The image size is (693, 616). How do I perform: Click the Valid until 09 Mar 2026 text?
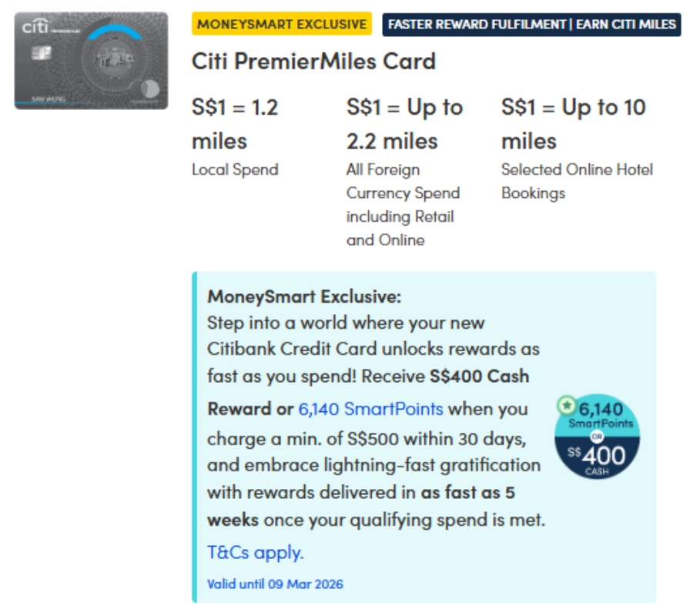pos(275,584)
